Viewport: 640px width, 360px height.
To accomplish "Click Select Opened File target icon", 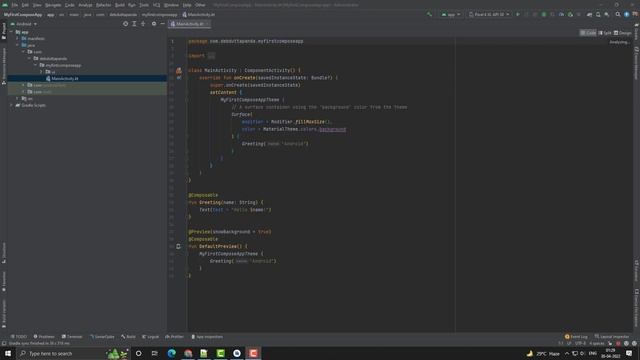I will coord(125,24).
